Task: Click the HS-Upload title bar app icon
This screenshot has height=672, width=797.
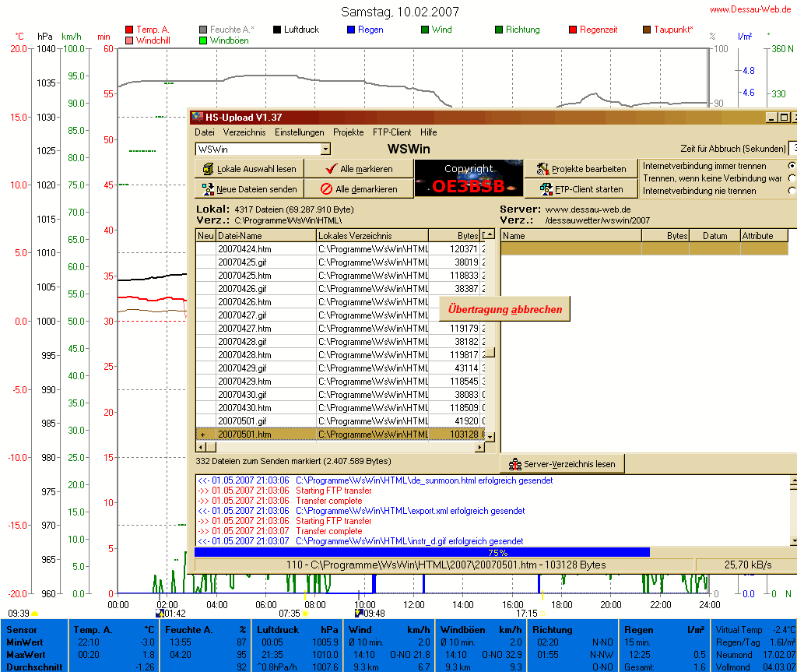Action: (198, 118)
